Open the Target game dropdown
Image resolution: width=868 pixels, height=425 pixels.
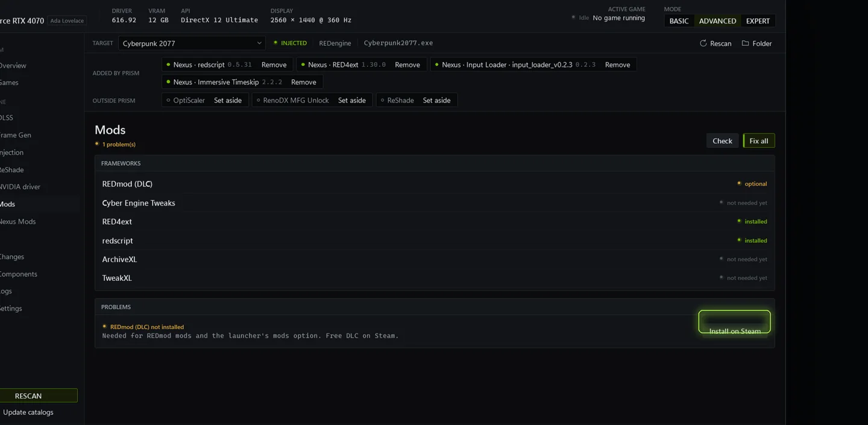(x=192, y=43)
